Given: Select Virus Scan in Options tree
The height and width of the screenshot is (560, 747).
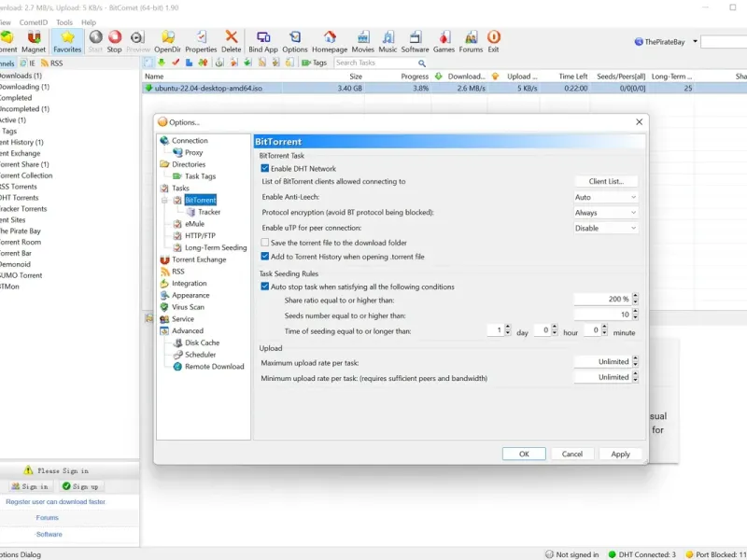Looking at the screenshot, I should tap(189, 307).
